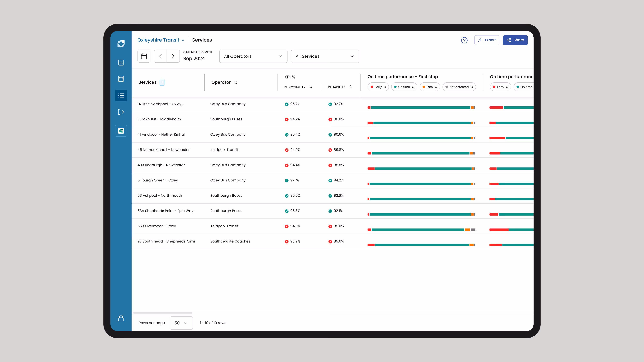
Task: Click the help question mark icon
Action: pyautogui.click(x=464, y=40)
